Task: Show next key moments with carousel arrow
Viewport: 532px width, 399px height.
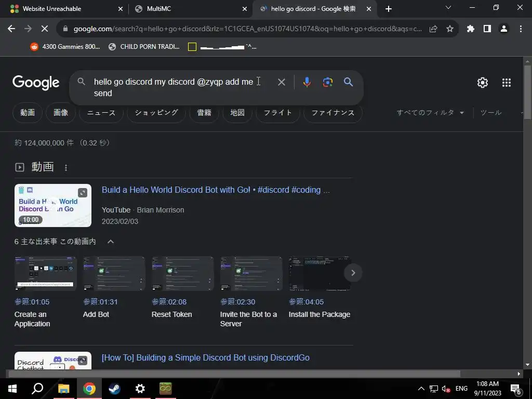Action: pyautogui.click(x=353, y=273)
